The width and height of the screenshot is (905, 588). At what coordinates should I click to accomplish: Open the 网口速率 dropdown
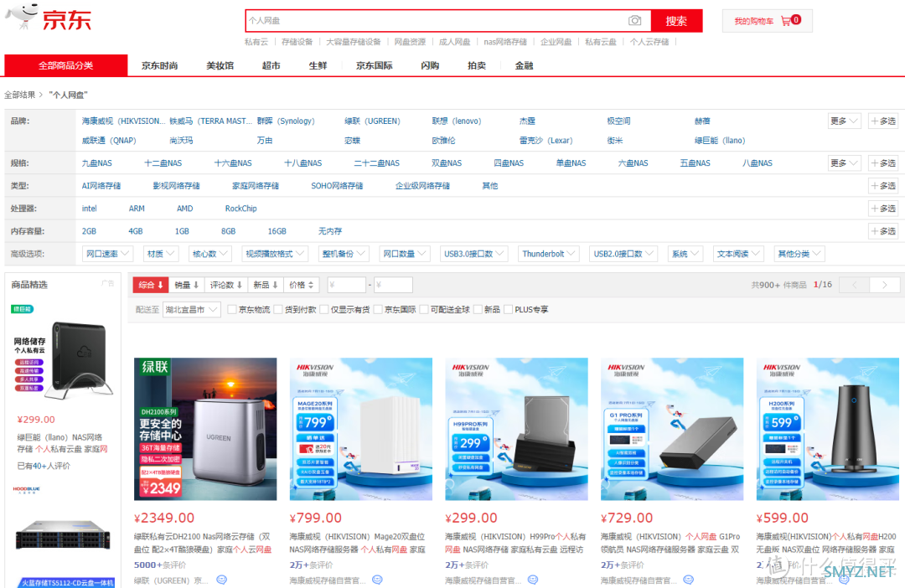(108, 254)
